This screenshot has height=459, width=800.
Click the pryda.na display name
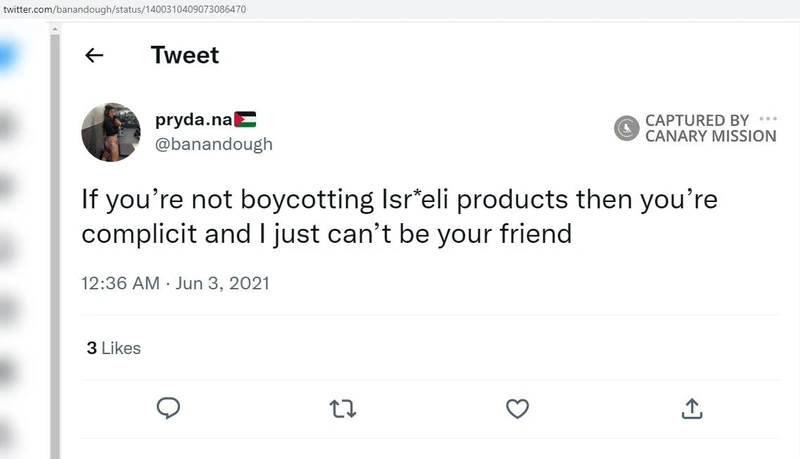(194, 120)
